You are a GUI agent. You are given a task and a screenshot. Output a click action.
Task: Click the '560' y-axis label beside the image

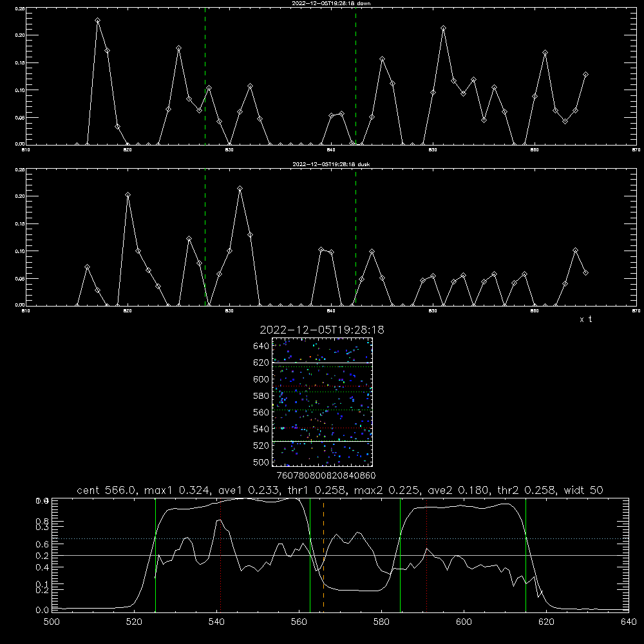261,412
